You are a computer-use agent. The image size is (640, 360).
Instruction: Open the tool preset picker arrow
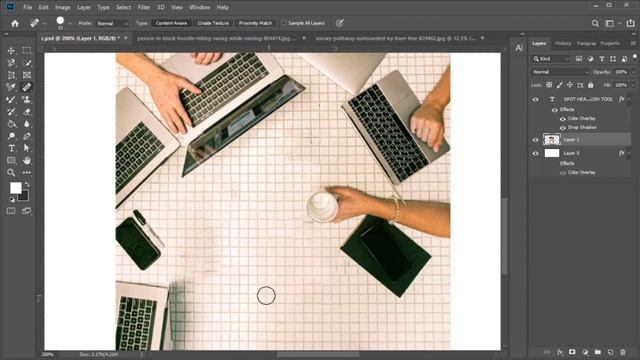[44, 24]
